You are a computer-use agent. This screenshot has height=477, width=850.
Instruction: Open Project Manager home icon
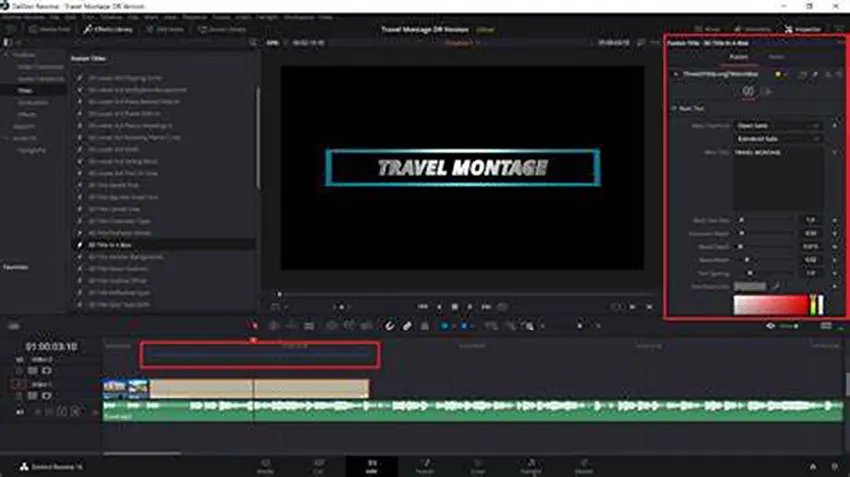[x=813, y=466]
